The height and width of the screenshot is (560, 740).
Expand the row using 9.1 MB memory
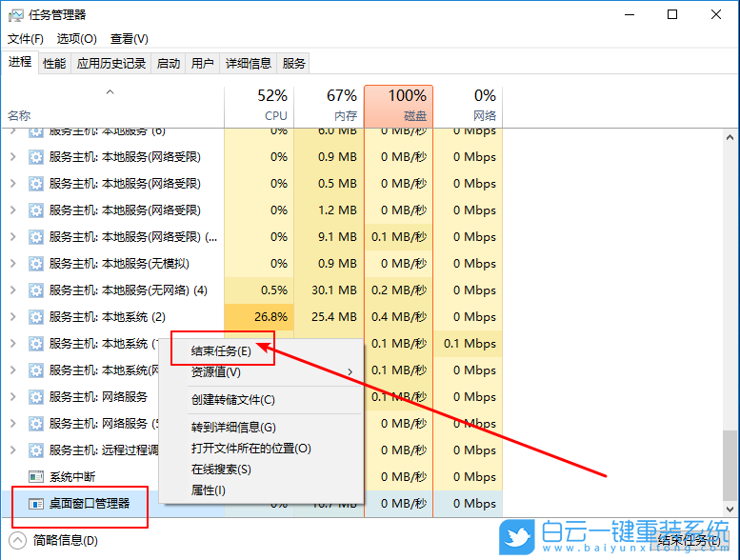(13, 237)
